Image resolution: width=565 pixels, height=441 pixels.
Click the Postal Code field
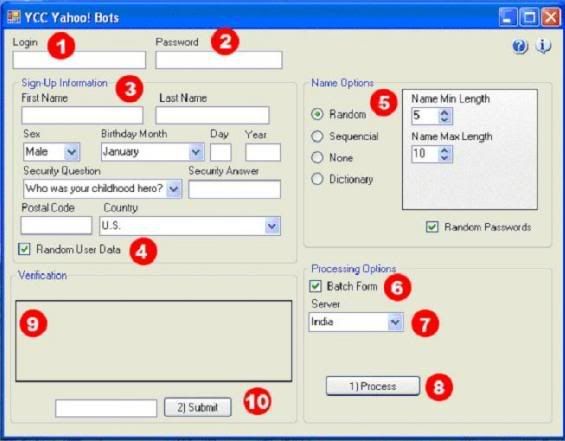(x=56, y=226)
